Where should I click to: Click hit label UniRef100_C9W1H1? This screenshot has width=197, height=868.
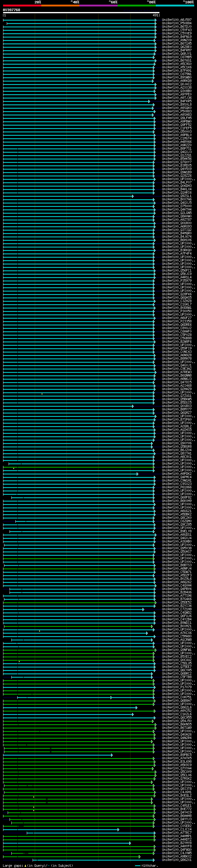click(177, 481)
